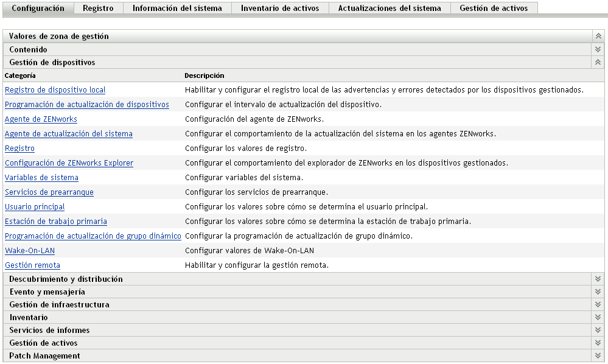
Task: Open the Información del sistema tab
Action: tap(173, 9)
